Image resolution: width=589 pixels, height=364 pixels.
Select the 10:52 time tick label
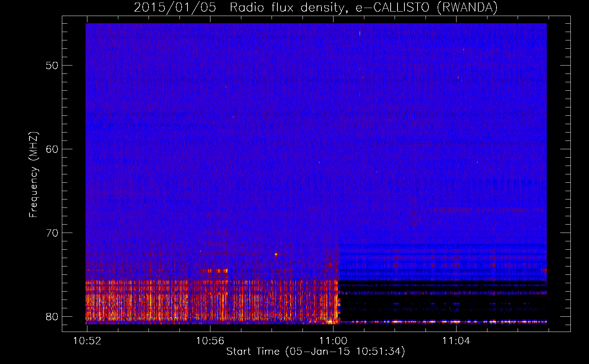pyautogui.click(x=87, y=341)
